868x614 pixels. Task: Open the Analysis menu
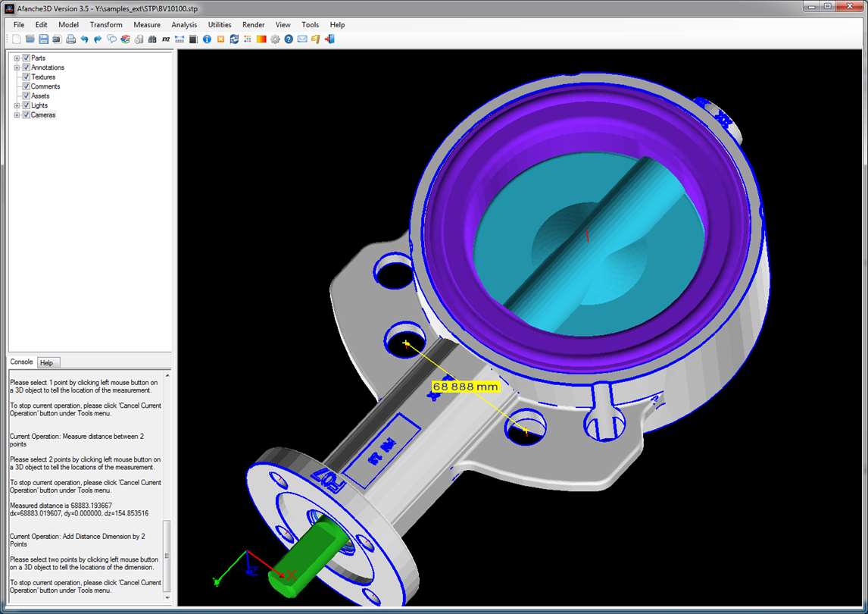[184, 24]
